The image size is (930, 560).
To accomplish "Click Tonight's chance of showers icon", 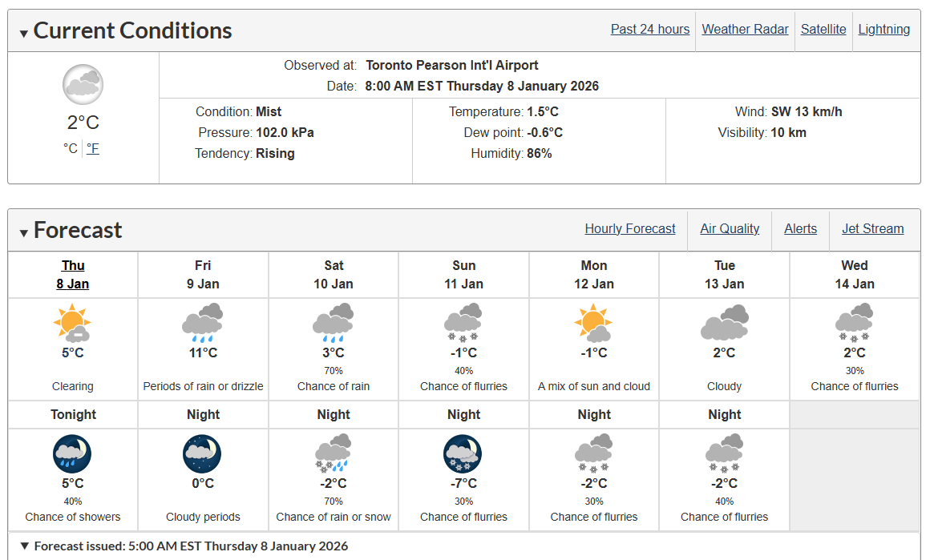I will click(x=72, y=454).
